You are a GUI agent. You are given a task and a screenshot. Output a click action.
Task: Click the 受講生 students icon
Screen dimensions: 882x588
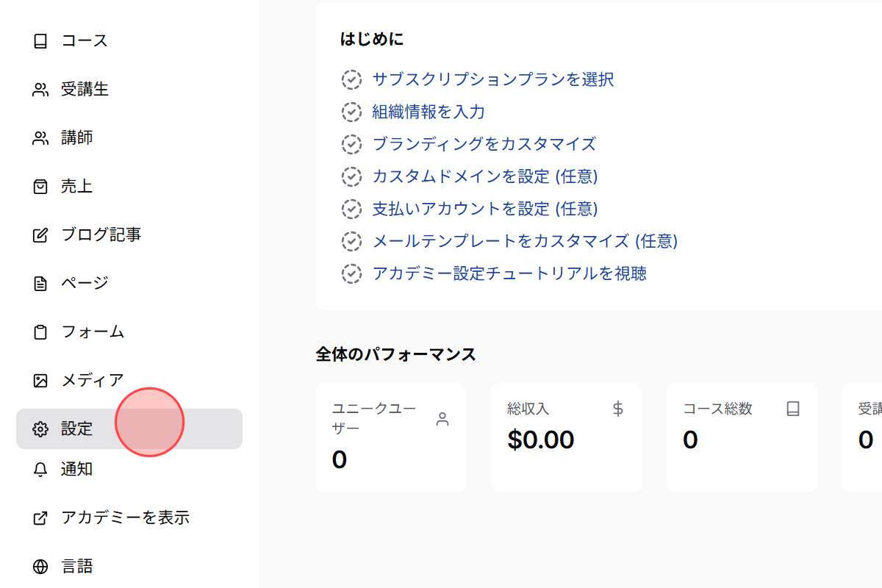coord(39,89)
